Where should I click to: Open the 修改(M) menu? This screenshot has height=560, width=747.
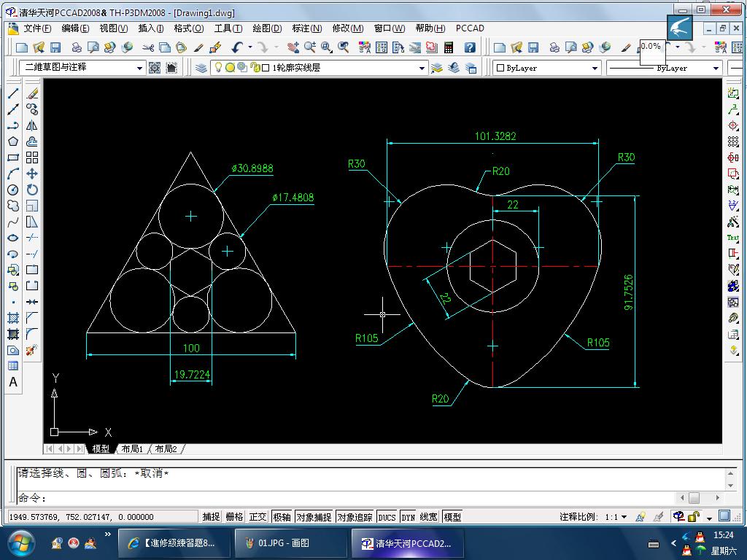click(x=348, y=28)
